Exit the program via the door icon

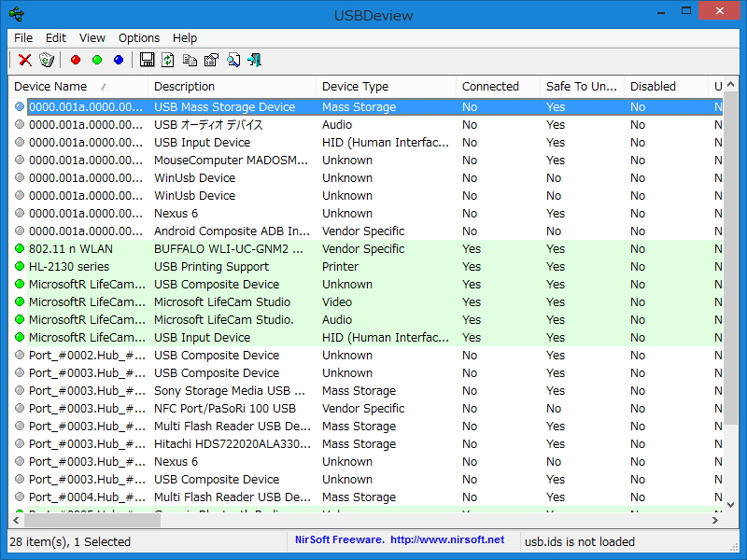(254, 60)
